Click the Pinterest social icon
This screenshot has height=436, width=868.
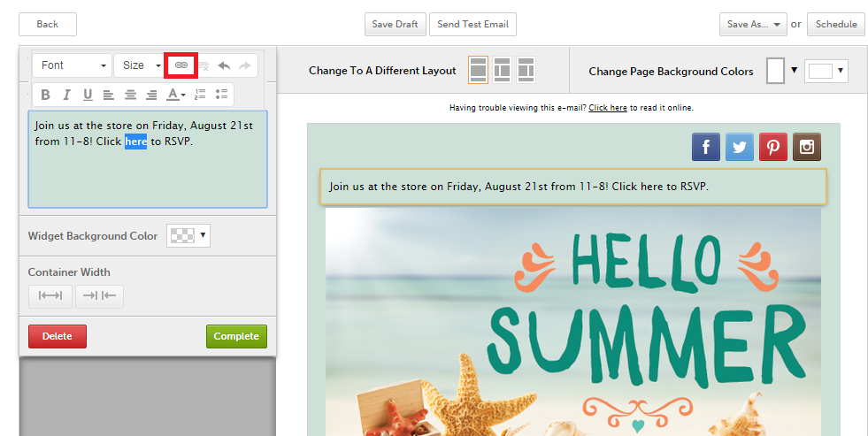pyautogui.click(x=772, y=147)
